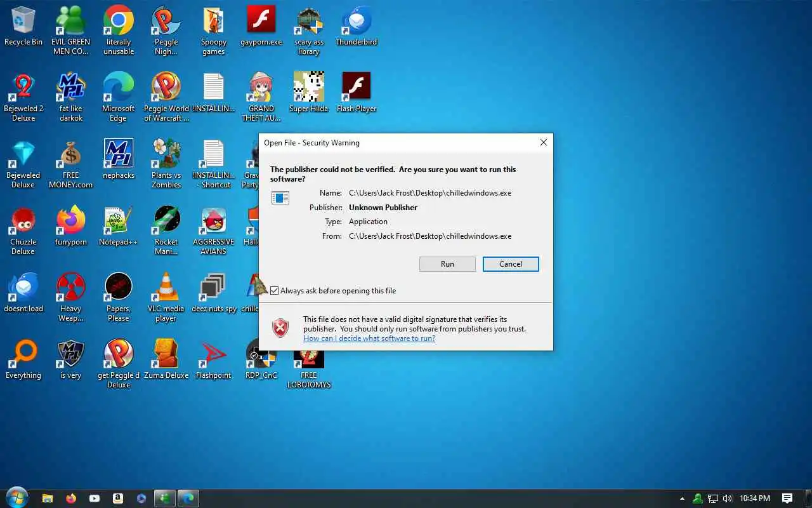Screen dimensions: 812x508
Task: Select the Plants vs Zombies icon
Action: (x=166, y=164)
